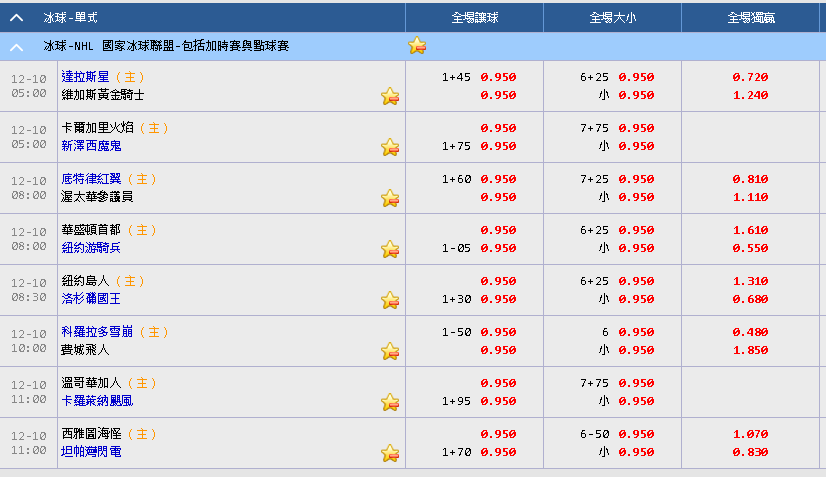
Task: Open the 坦帕灣閃電 team link
Action: click(91, 452)
